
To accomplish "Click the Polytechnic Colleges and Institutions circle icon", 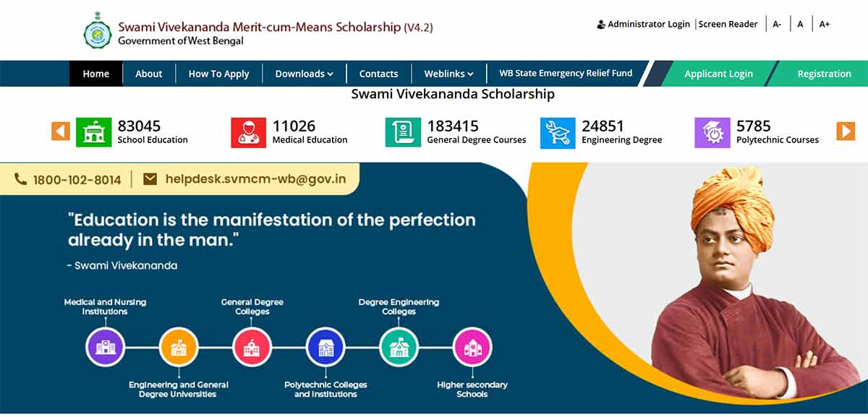I will 325,347.
